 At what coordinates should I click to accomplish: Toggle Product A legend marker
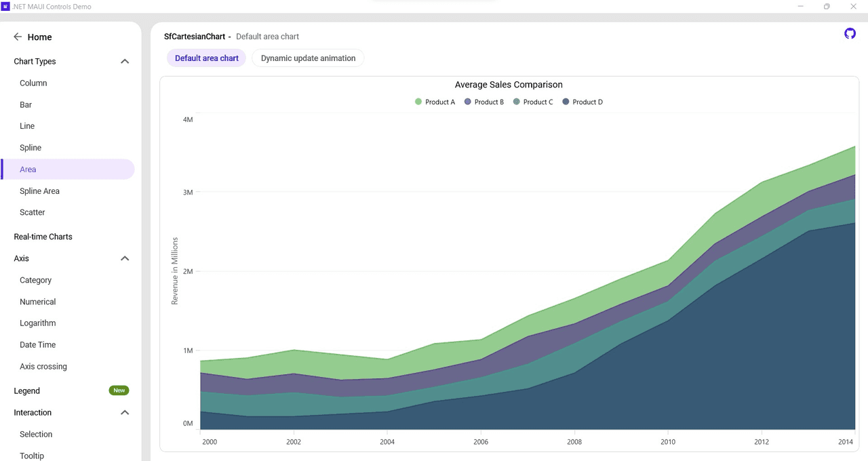click(418, 102)
